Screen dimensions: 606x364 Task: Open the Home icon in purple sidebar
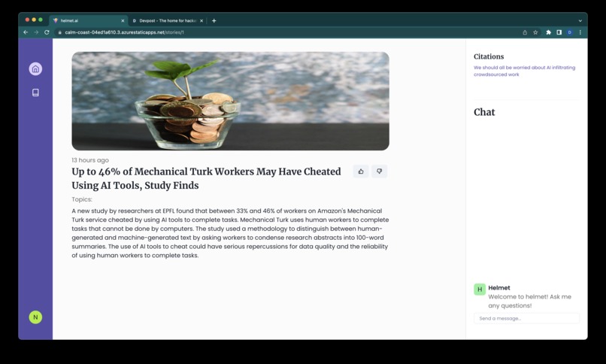click(x=35, y=68)
